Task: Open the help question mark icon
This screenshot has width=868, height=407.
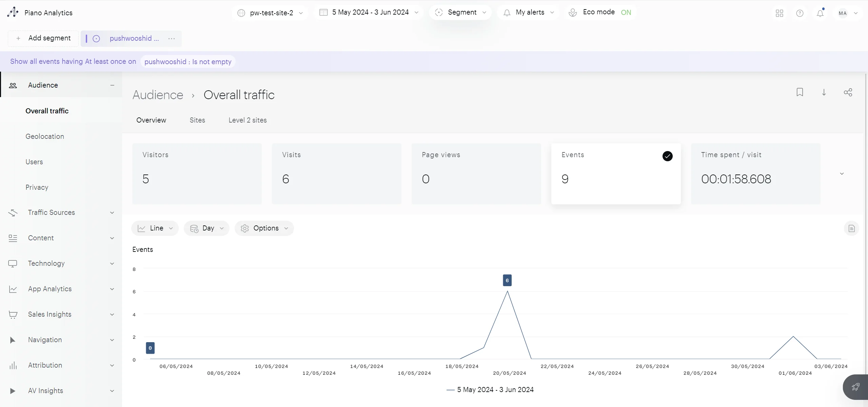Action: (x=800, y=13)
